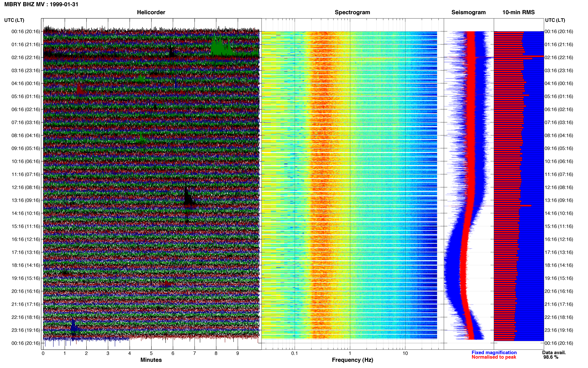Click right-axis time label '20:16 (16:16)'
Image resolution: width=588 pixels, height=368 pixels.
559,291
